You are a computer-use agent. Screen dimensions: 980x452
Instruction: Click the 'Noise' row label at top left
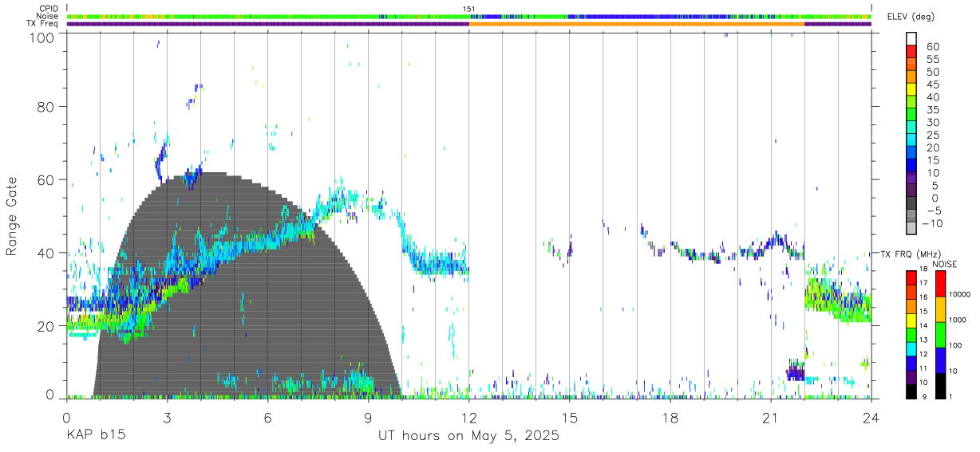48,16
